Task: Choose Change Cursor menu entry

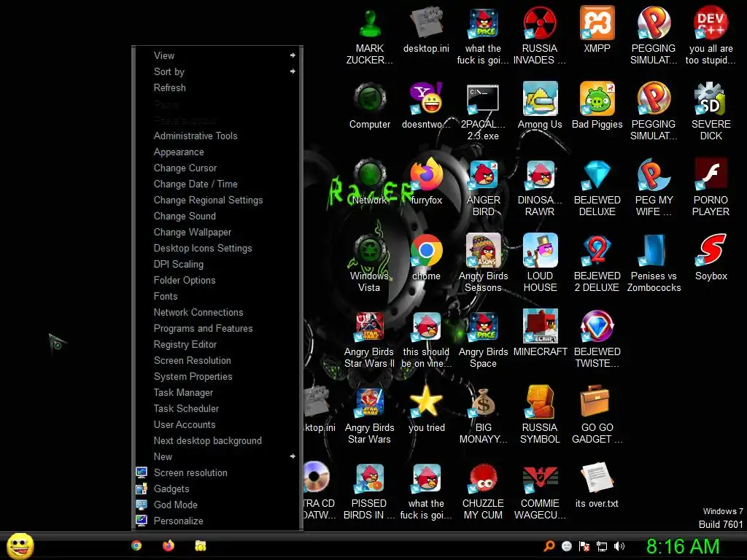Action: coord(220,168)
